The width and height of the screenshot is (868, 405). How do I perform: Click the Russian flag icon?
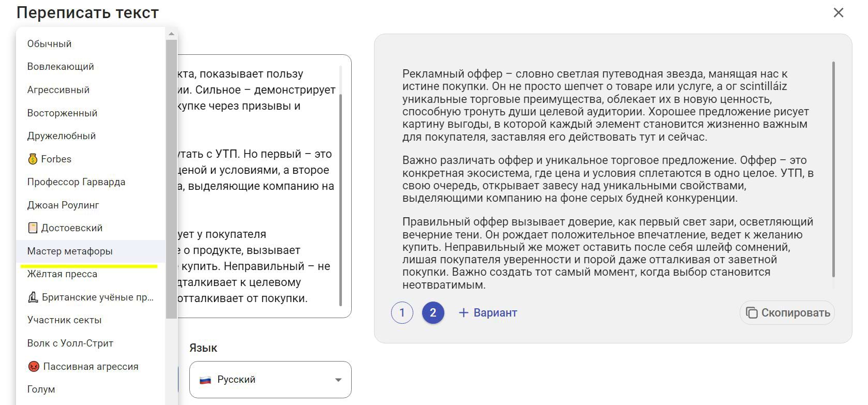[206, 380]
